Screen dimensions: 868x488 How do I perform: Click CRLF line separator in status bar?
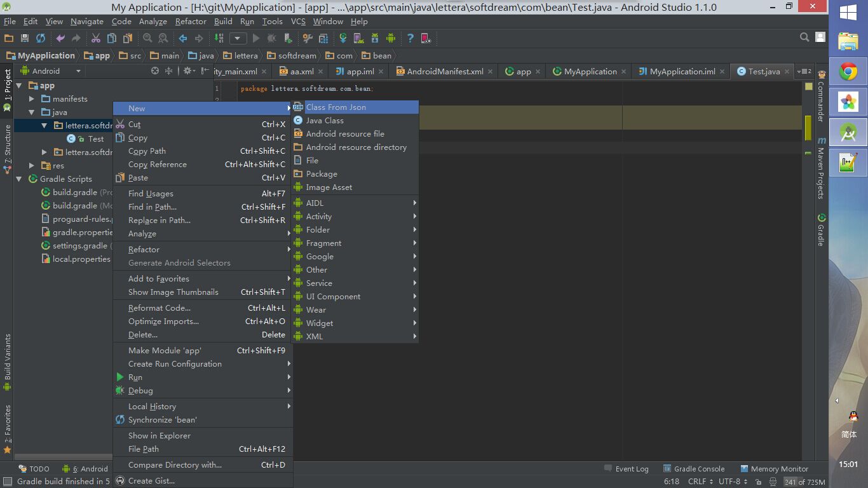pos(701,482)
